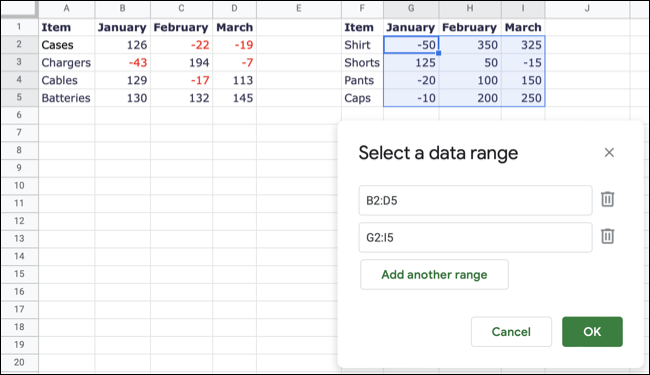Click the red -17 cell
The height and width of the screenshot is (375, 650).
click(181, 80)
